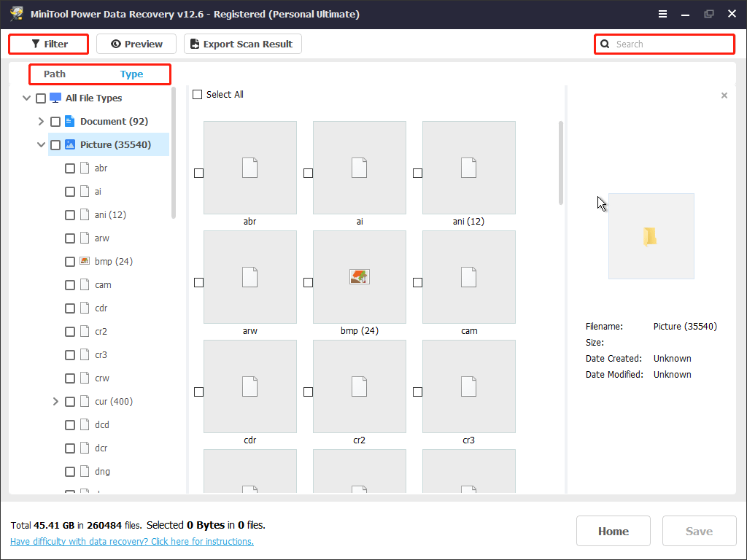
Task: Expand the Document (92) category
Action: click(41, 121)
